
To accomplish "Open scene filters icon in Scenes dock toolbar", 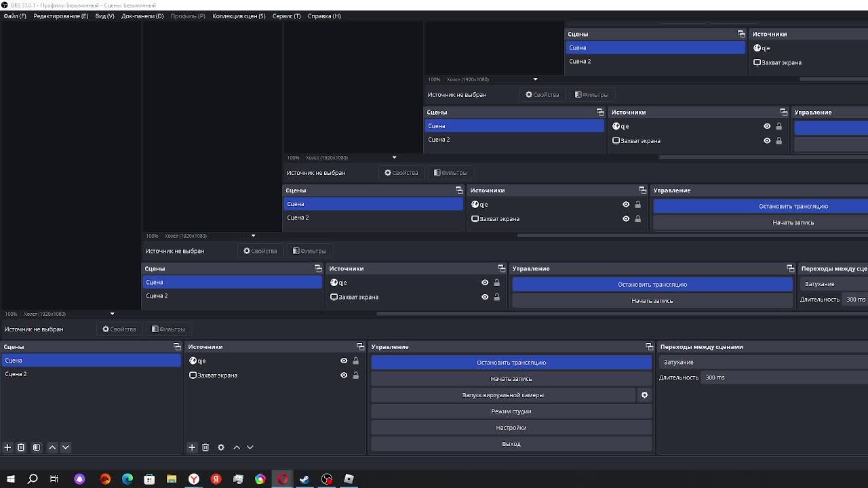I will 37,447.
